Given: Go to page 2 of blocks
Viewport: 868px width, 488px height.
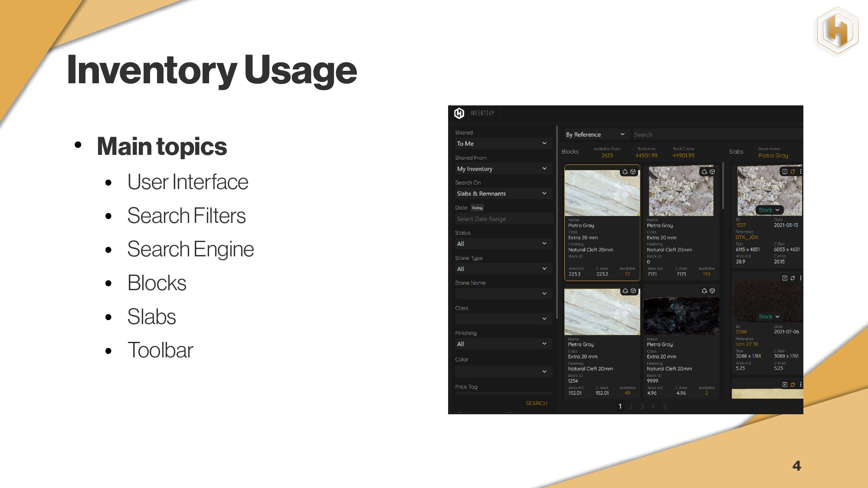Looking at the screenshot, I should [x=631, y=406].
